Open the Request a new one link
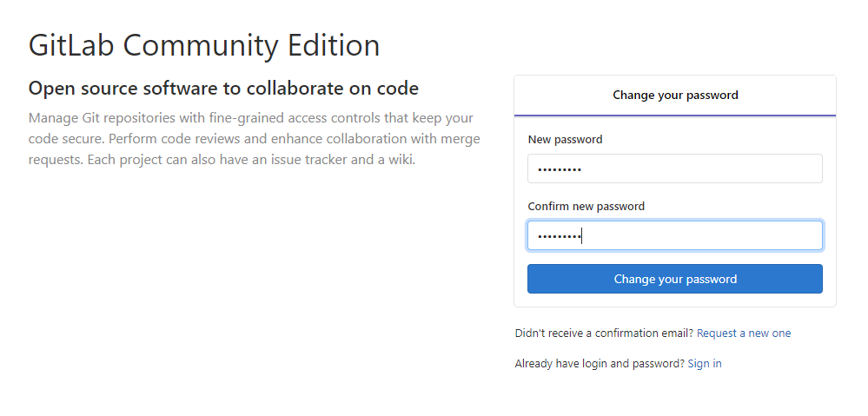This screenshot has width=868, height=416. 744,333
